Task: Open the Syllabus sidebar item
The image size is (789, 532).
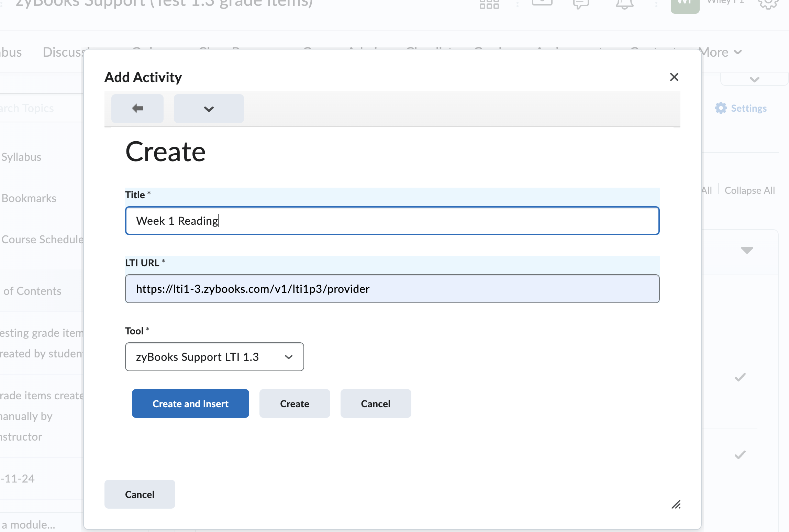Action: (x=21, y=157)
